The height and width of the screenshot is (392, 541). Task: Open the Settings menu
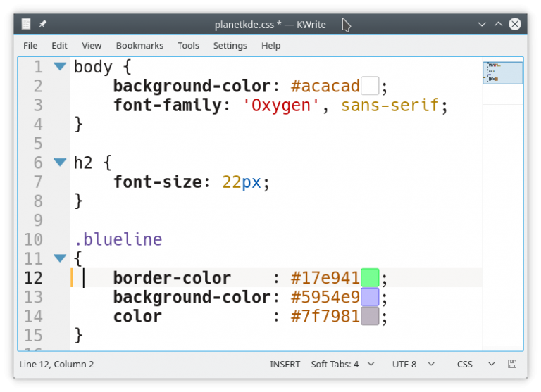coord(230,45)
